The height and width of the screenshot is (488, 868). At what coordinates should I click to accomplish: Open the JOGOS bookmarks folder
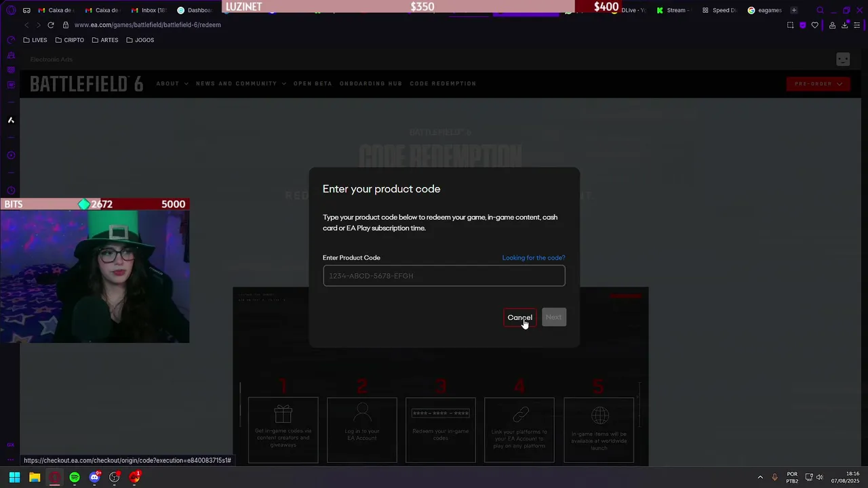[x=140, y=40]
